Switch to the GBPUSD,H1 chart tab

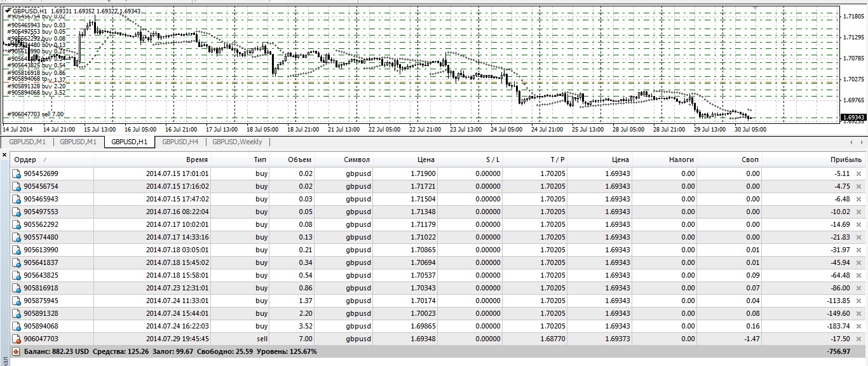(x=129, y=142)
